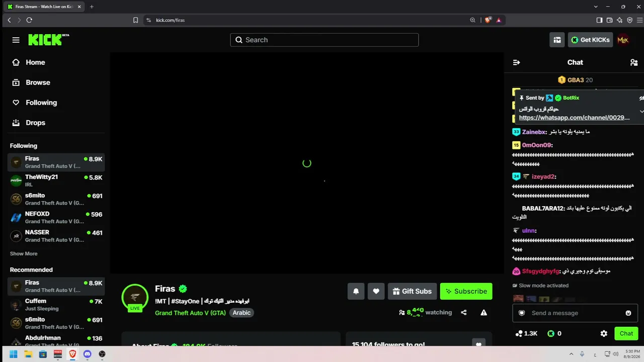644x362 pixels.
Task: Open Discord from the taskbar
Action: 88,354
